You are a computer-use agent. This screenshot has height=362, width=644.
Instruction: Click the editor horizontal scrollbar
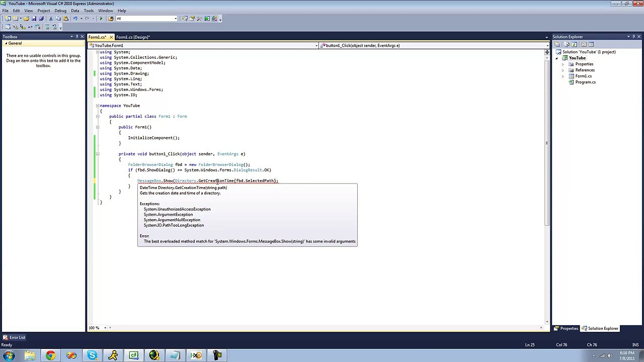tap(325, 328)
